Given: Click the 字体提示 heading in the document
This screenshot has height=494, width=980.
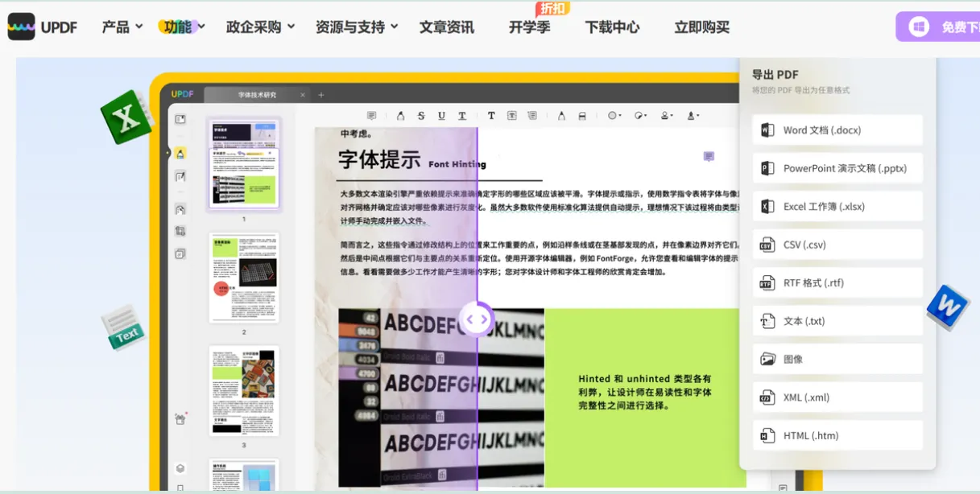Looking at the screenshot, I should click(379, 159).
